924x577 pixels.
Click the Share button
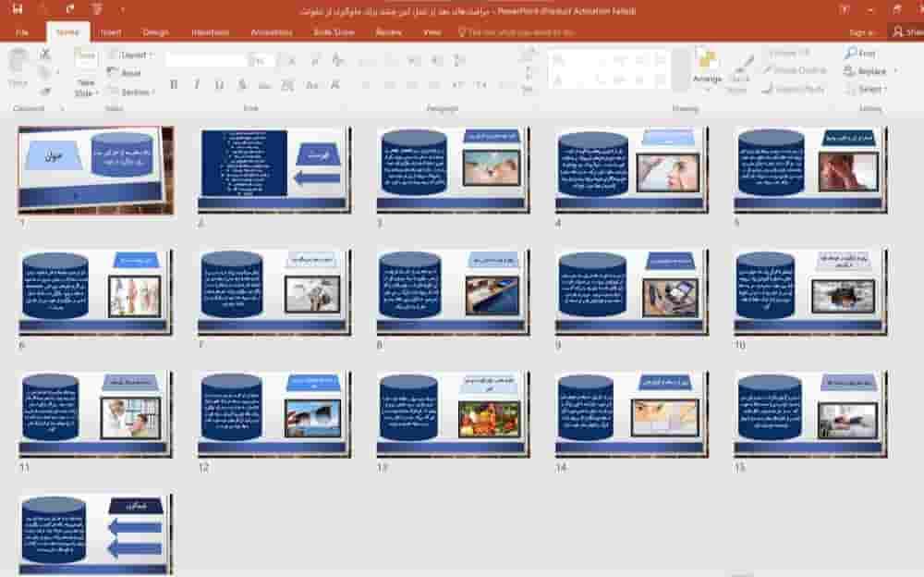click(908, 31)
